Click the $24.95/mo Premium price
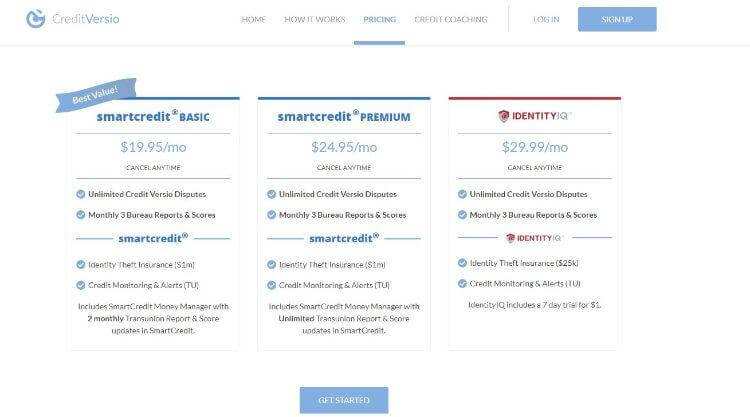The height and width of the screenshot is (417, 750). point(344,146)
